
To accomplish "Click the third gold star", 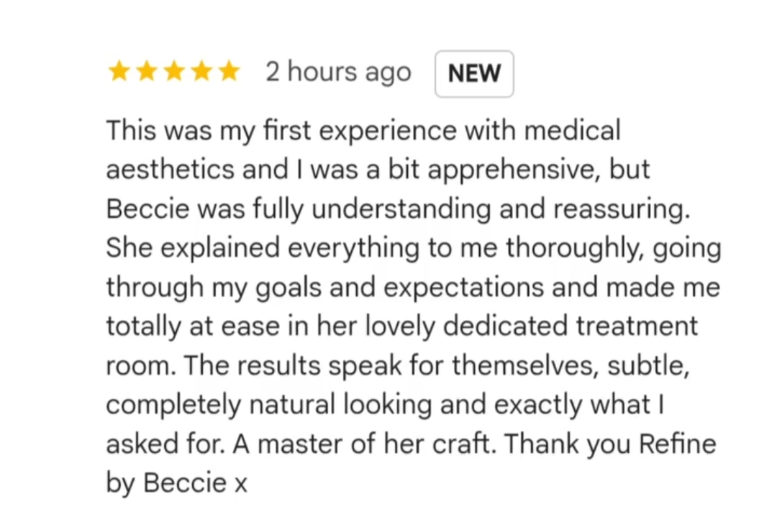I will pos(174,71).
